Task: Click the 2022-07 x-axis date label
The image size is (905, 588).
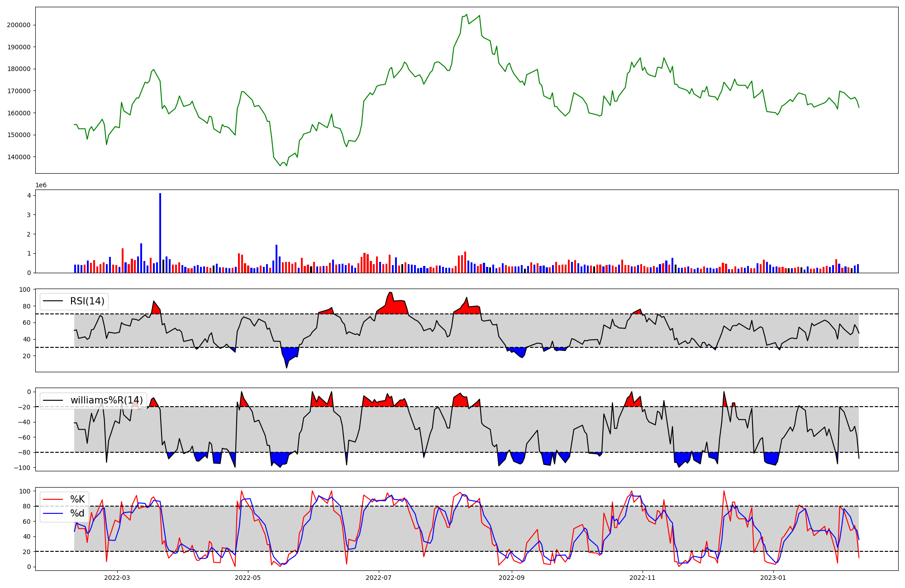Action: pyautogui.click(x=378, y=578)
